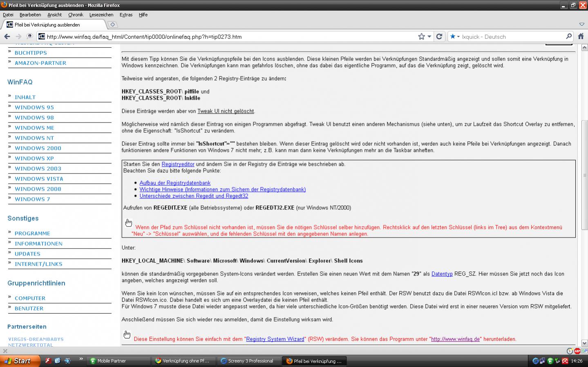
Task: Open 'Unterschiede zwischen Regedit und Regedt32' link
Action: (x=194, y=196)
